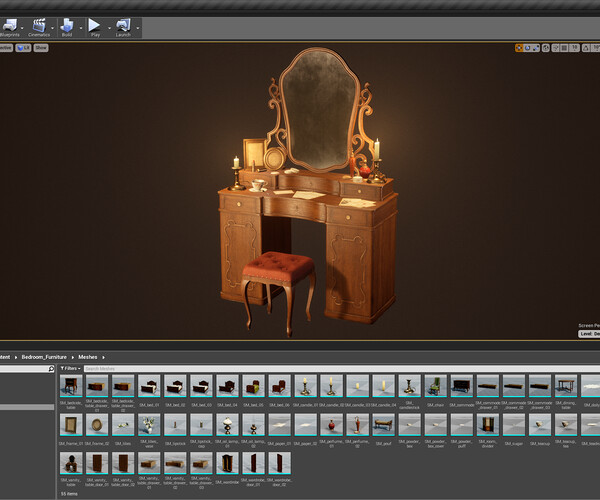Select SM_lilies_vase mesh thumbnail

pos(149,425)
